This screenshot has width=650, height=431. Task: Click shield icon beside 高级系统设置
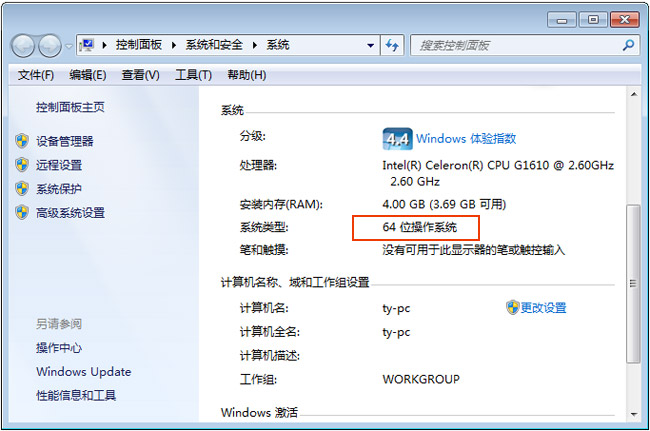point(22,213)
